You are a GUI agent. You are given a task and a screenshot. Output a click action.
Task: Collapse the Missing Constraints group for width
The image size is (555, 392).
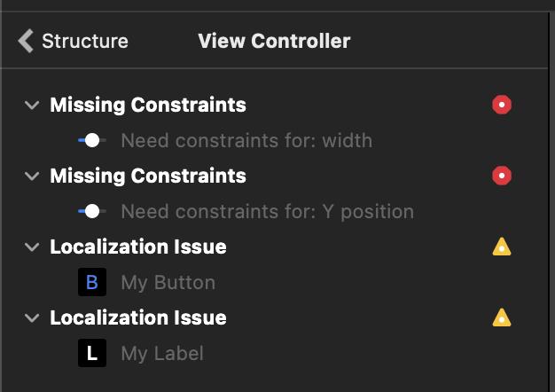33,106
